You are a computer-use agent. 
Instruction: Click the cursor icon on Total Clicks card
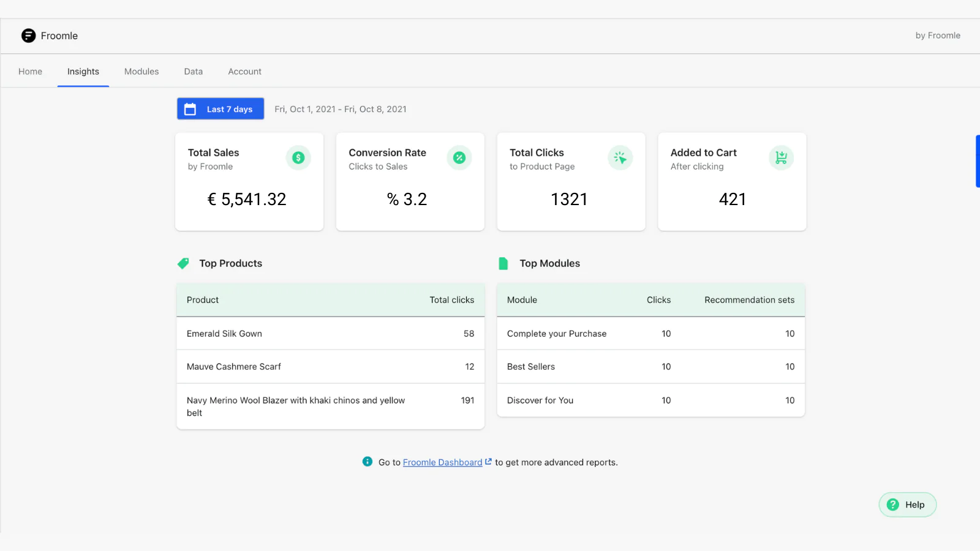[620, 158]
